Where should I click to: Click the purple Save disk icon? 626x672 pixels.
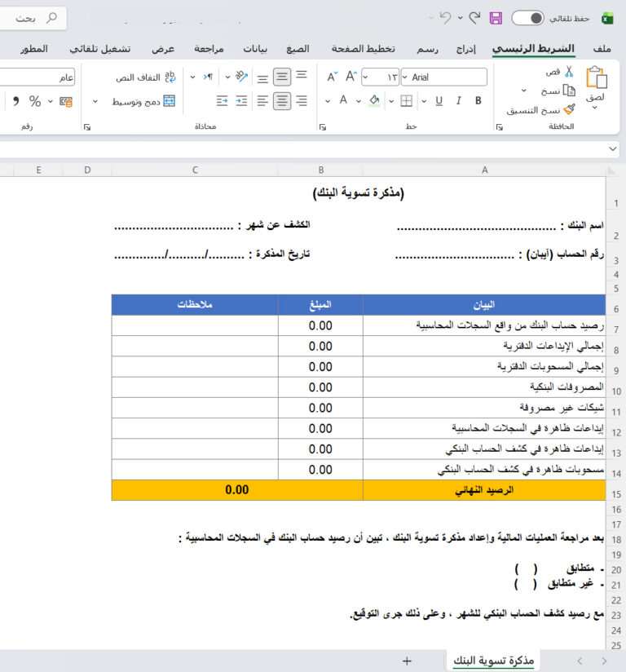496,18
